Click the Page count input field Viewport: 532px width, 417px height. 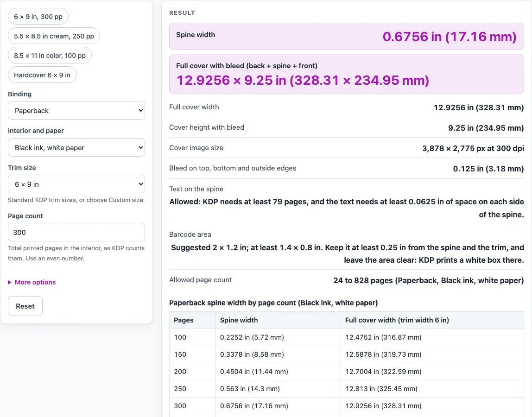76,232
